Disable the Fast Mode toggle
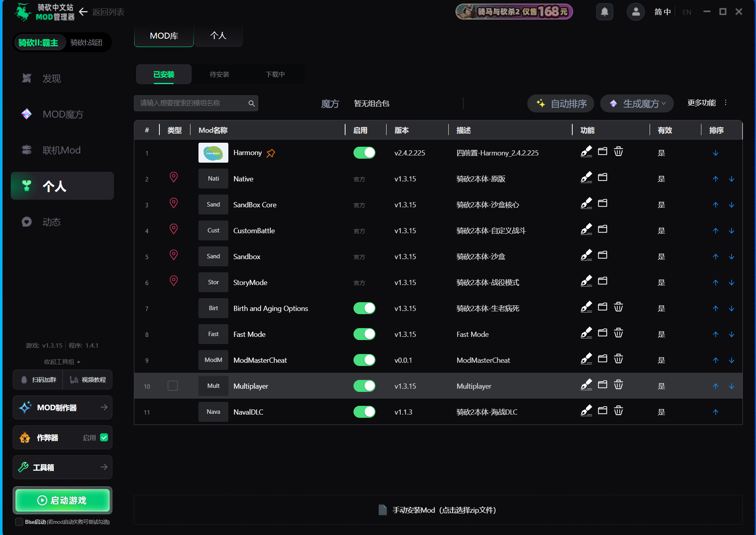The image size is (756, 535). 364,334
